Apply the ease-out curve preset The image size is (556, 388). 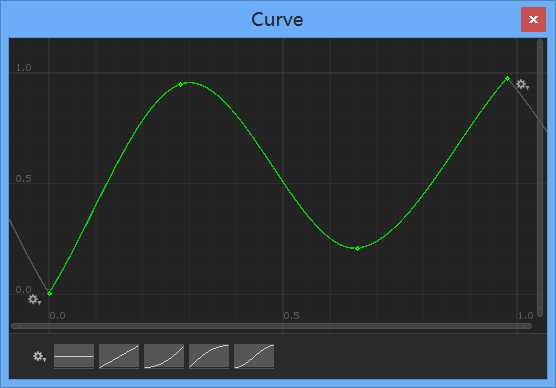(x=209, y=356)
